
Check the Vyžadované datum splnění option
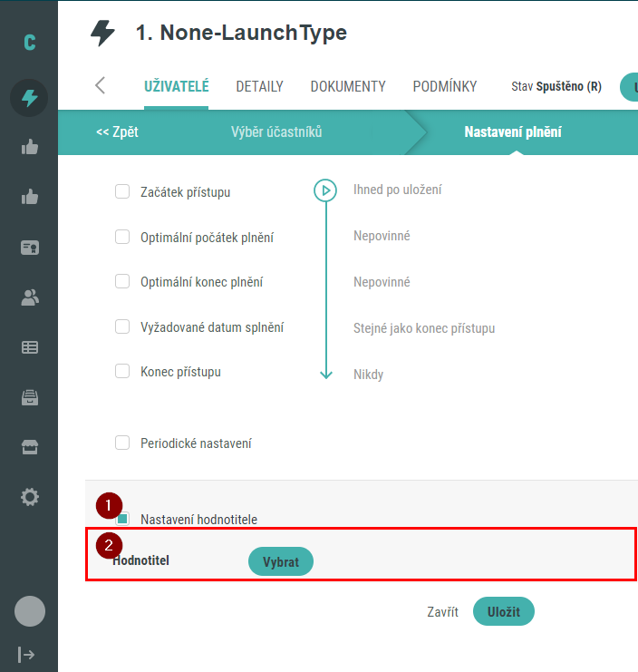[122, 326]
